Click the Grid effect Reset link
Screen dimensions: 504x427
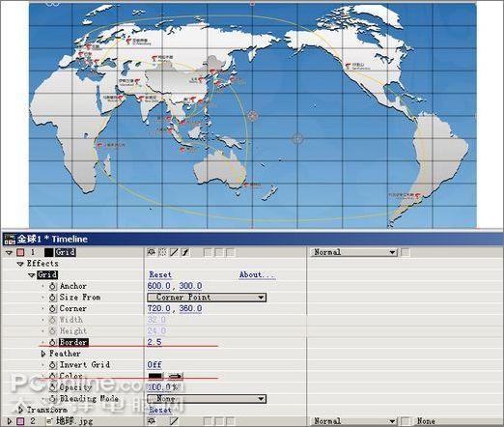[160, 274]
